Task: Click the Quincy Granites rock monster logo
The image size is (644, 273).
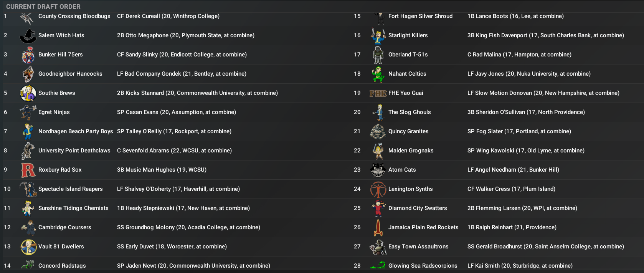Action: (x=378, y=132)
